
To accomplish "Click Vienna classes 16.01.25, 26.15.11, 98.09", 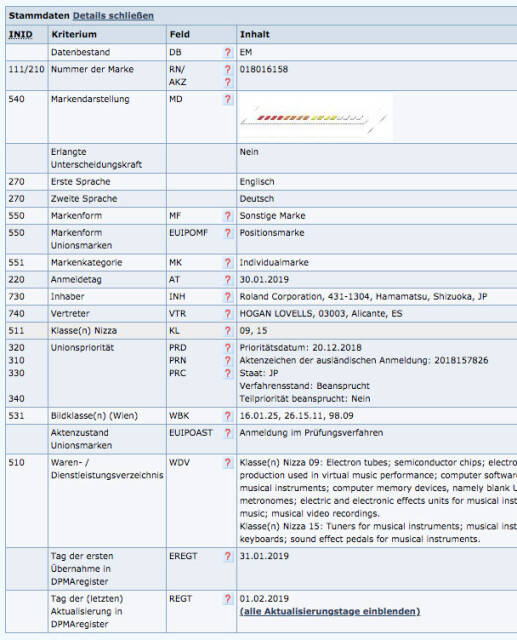I will (296, 416).
